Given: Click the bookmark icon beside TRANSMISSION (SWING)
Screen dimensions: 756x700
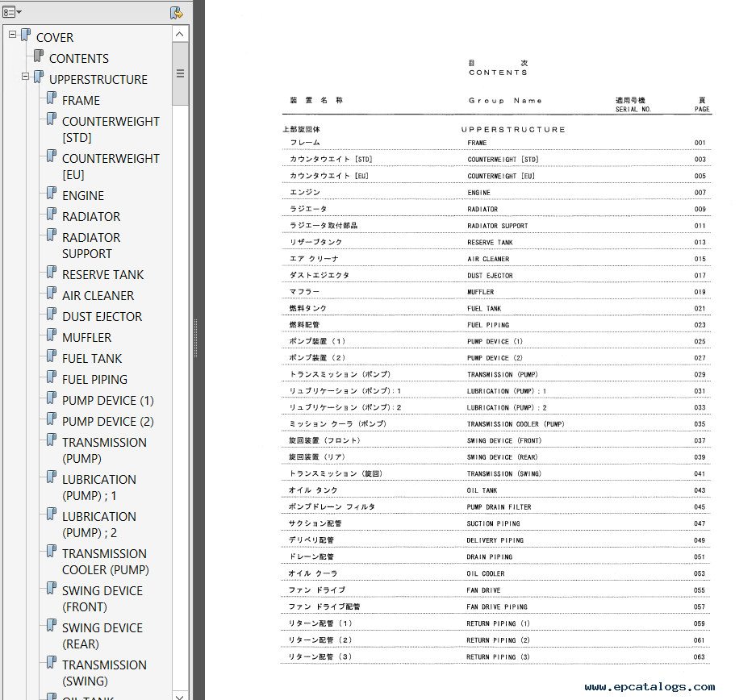Looking at the screenshot, I should [52, 663].
